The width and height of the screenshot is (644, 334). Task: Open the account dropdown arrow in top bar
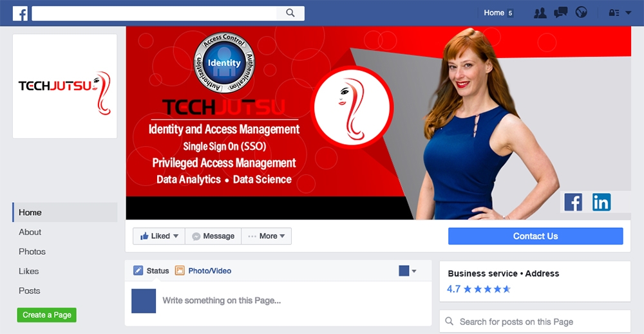pyautogui.click(x=629, y=13)
